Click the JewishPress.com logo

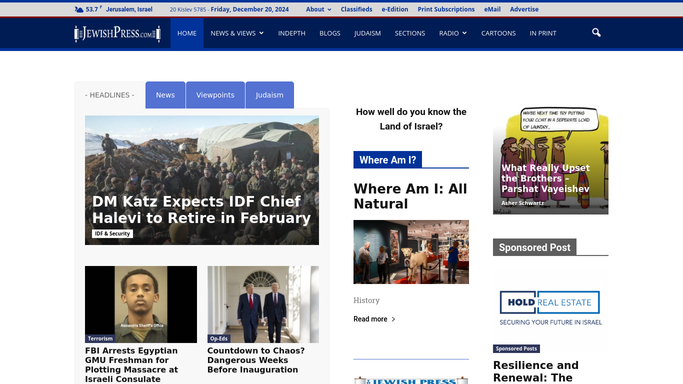(x=117, y=34)
